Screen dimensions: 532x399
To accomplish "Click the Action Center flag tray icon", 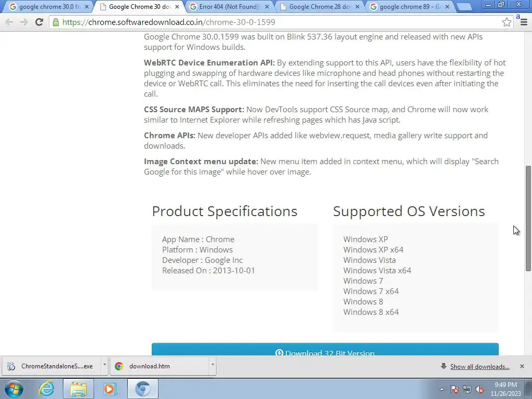I will 455,389.
